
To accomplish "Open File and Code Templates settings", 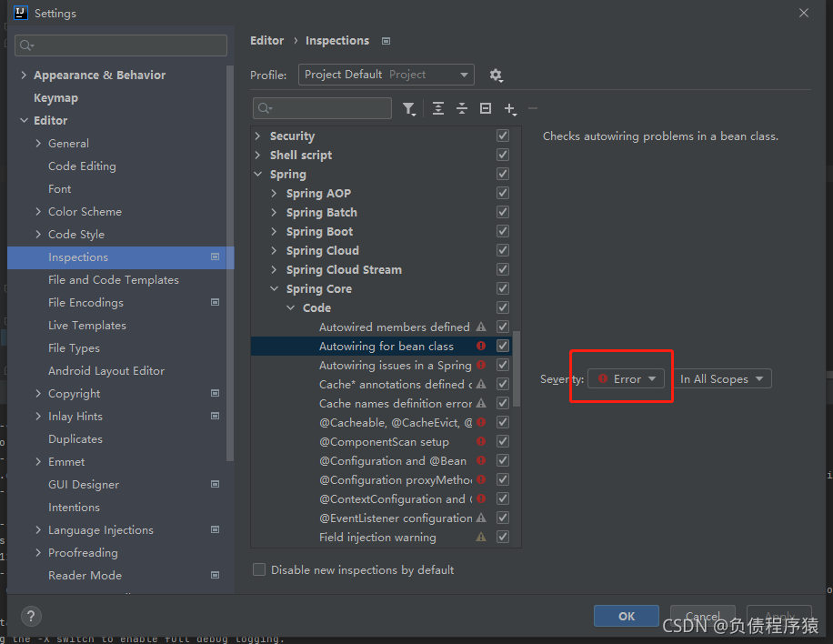I will point(113,280).
